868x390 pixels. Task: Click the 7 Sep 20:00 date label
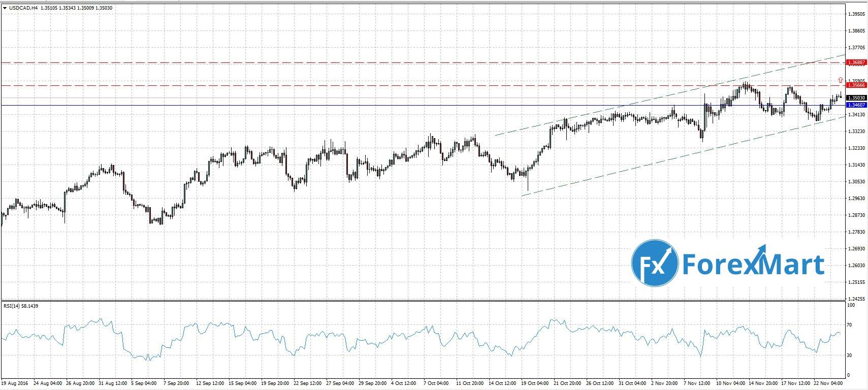tap(176, 382)
